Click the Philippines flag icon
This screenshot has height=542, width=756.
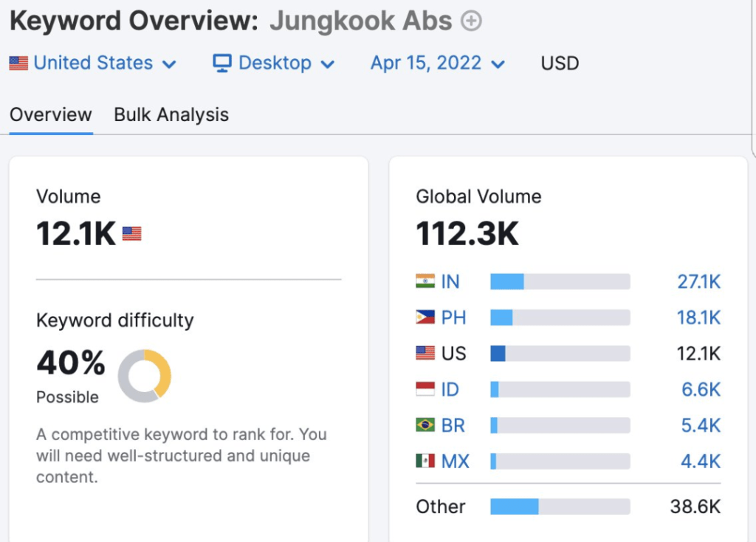[x=425, y=318]
